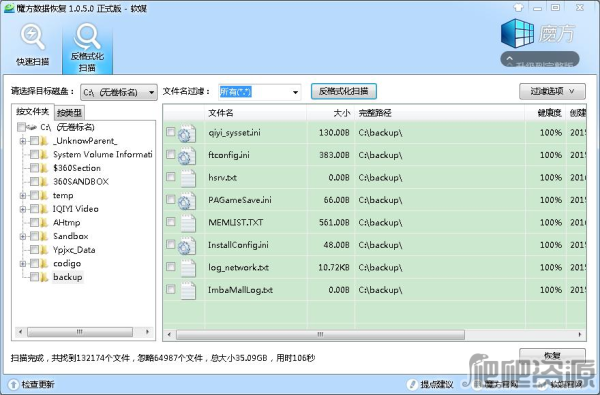Click the C:\ drive icon in tree
Image resolution: width=600 pixels, height=395 pixels.
pyautogui.click(x=32, y=127)
